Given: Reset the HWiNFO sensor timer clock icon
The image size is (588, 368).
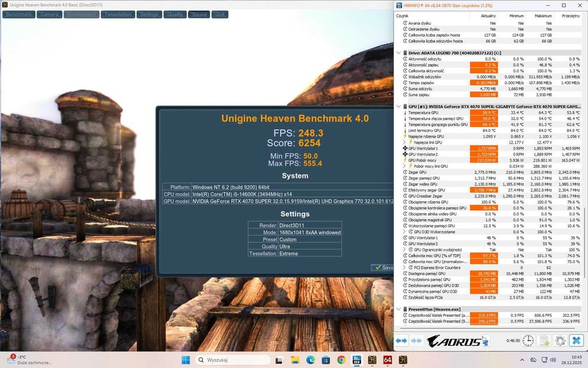Looking at the screenshot, I should tap(528, 340).
